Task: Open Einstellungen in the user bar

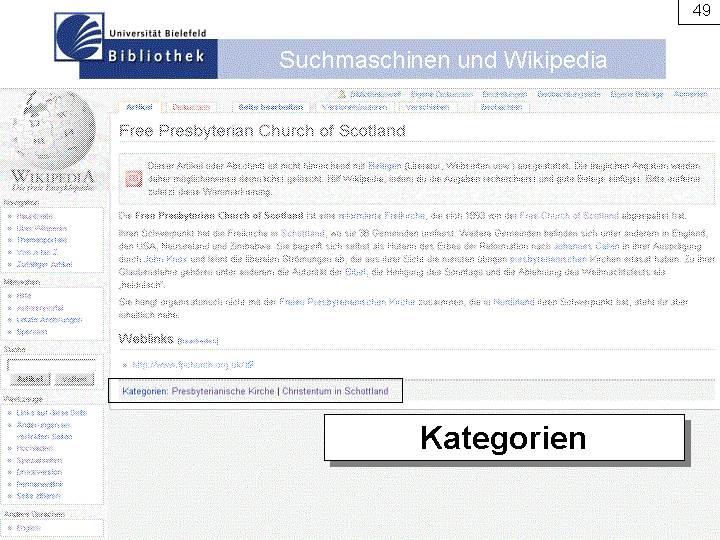Action: (505, 94)
